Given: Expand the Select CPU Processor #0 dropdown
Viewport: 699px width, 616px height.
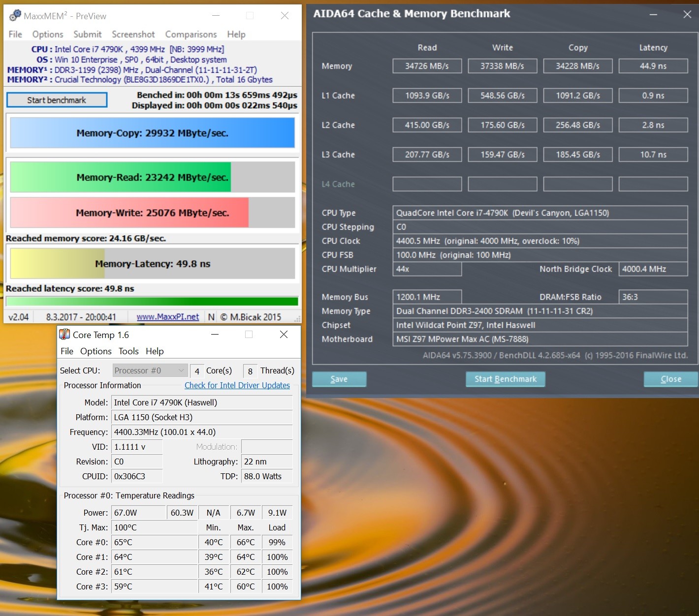Looking at the screenshot, I should [x=150, y=370].
